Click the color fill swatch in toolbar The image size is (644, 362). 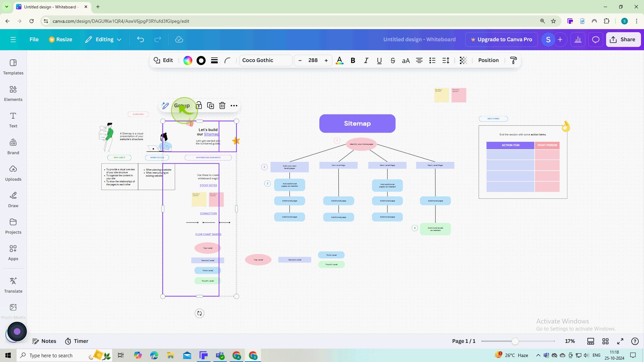pos(187,60)
